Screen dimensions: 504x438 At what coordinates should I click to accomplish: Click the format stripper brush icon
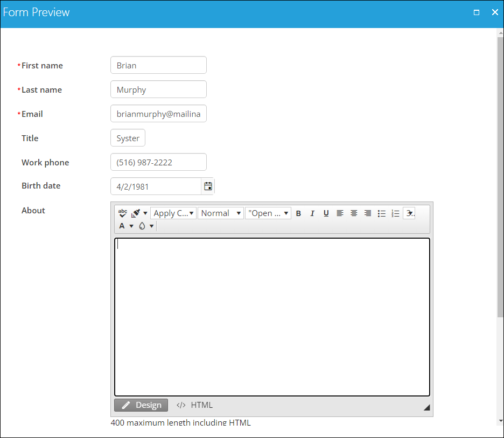click(136, 213)
